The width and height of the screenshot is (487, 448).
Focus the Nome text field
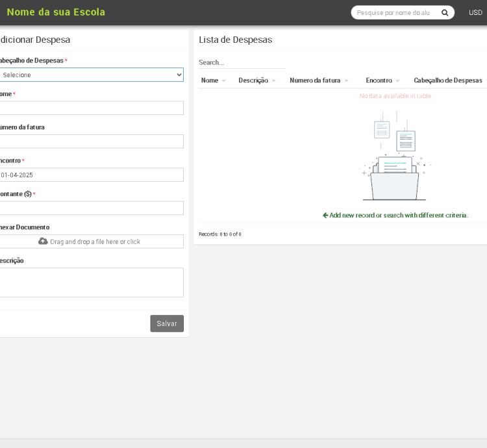point(91,108)
